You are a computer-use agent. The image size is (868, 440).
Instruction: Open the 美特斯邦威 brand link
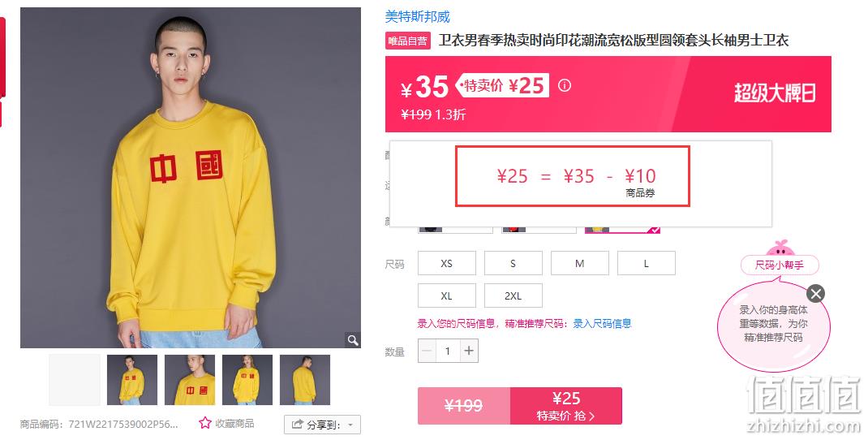pyautogui.click(x=418, y=17)
